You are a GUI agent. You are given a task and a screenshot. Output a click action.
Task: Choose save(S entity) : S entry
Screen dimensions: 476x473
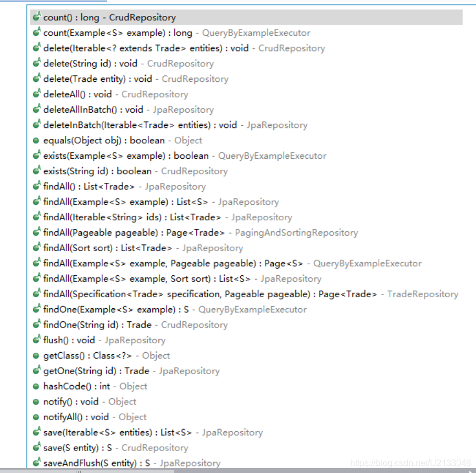coord(246,448)
